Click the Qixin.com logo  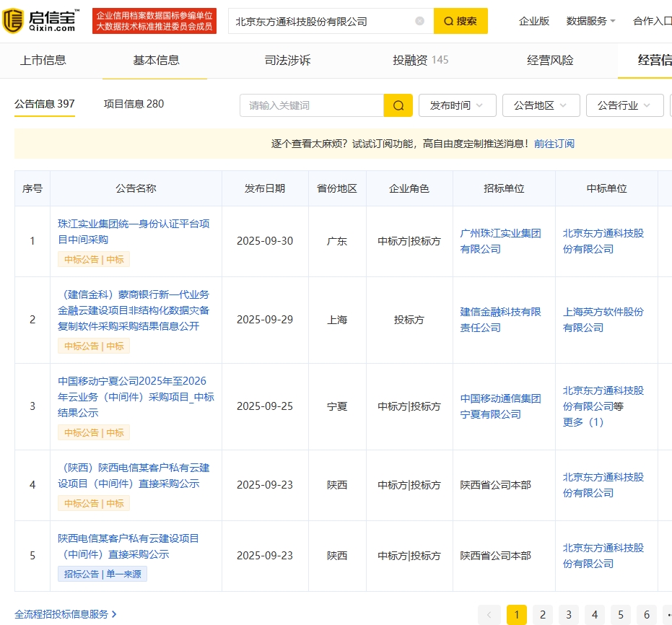pos(40,21)
